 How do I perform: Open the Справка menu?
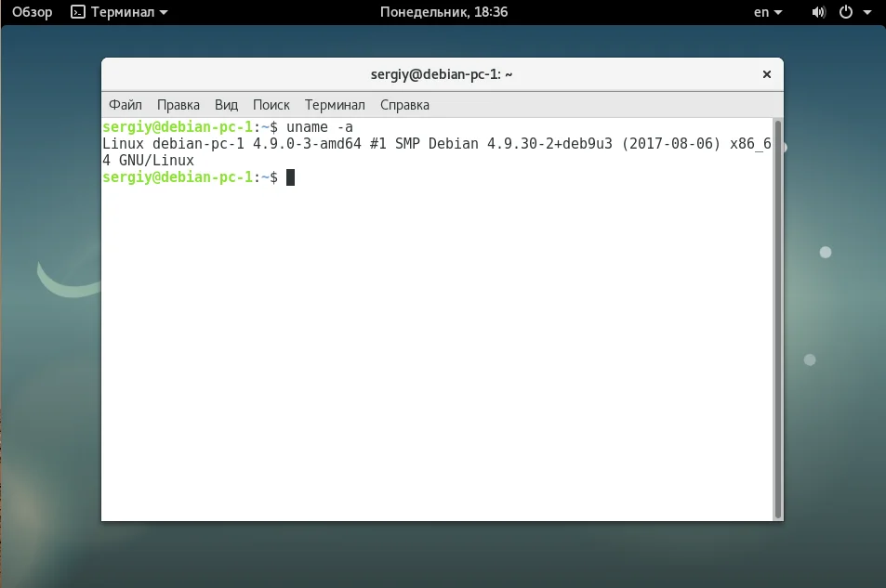(404, 105)
